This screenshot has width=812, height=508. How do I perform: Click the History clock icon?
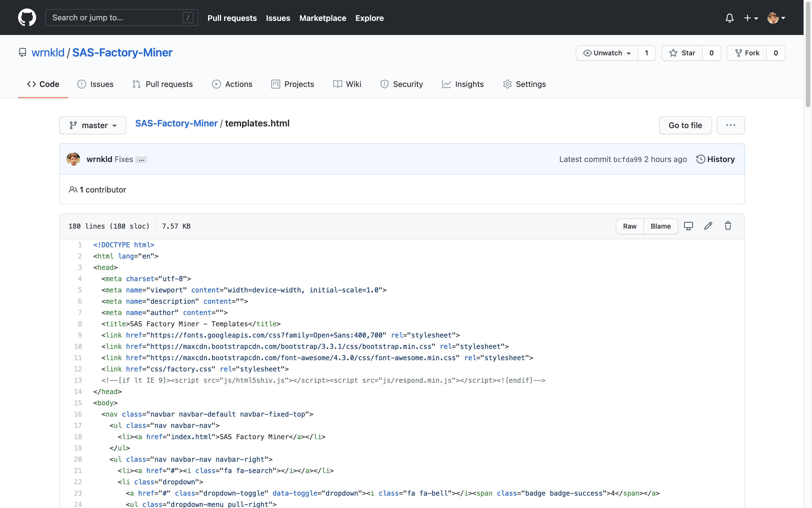pos(701,159)
